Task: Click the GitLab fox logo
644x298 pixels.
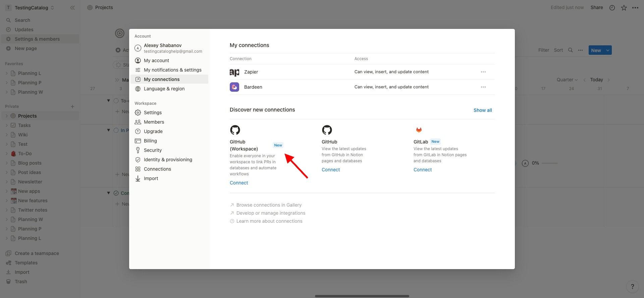Action: coord(419,130)
